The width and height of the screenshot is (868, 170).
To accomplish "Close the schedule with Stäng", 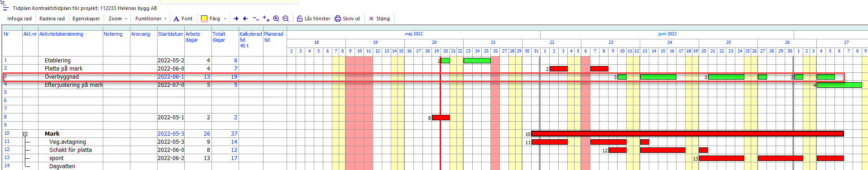I will 379,19.
